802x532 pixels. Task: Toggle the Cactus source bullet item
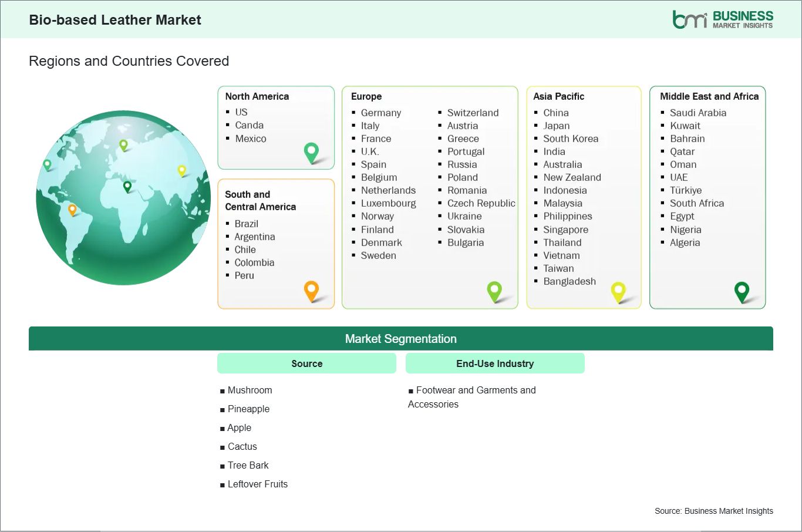tap(242, 446)
